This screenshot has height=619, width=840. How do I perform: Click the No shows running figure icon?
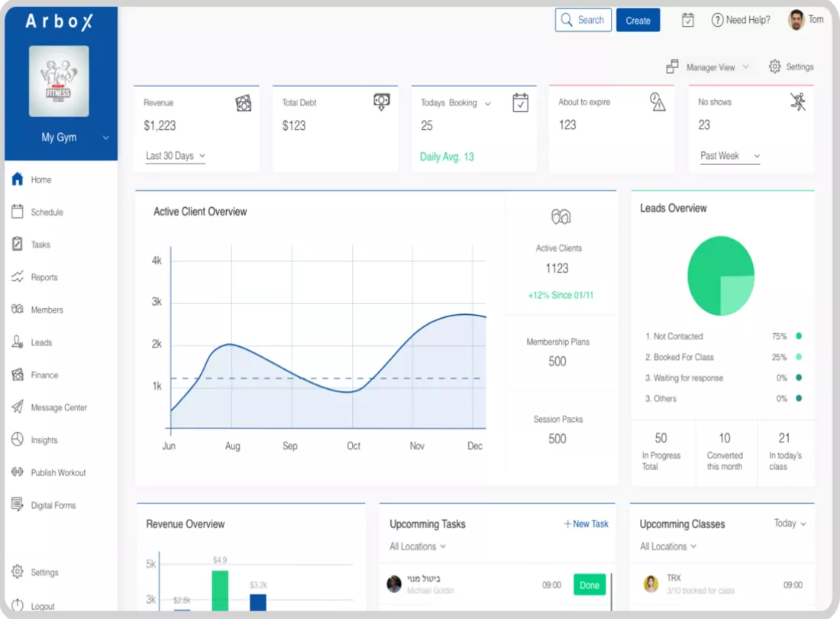[798, 102]
